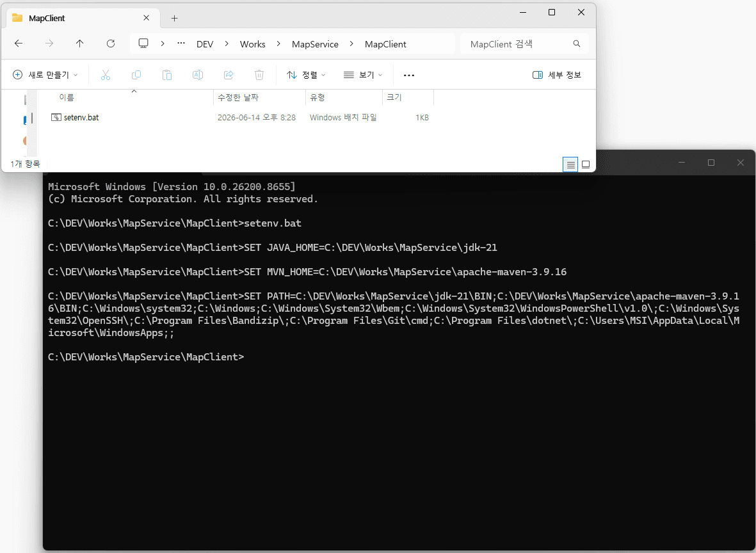Switch to the details list view
Viewport: 756px width, 553px height.
[x=570, y=164]
